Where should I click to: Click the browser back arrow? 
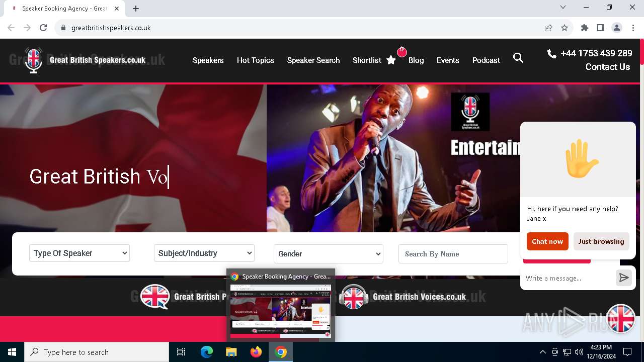tap(11, 28)
